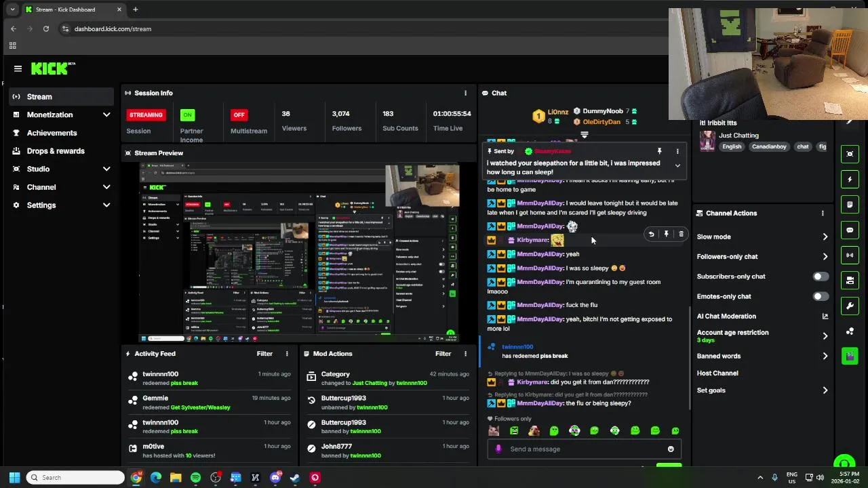Open Account age restriction settings
Viewport: 868px width, 488px height.
(762, 336)
